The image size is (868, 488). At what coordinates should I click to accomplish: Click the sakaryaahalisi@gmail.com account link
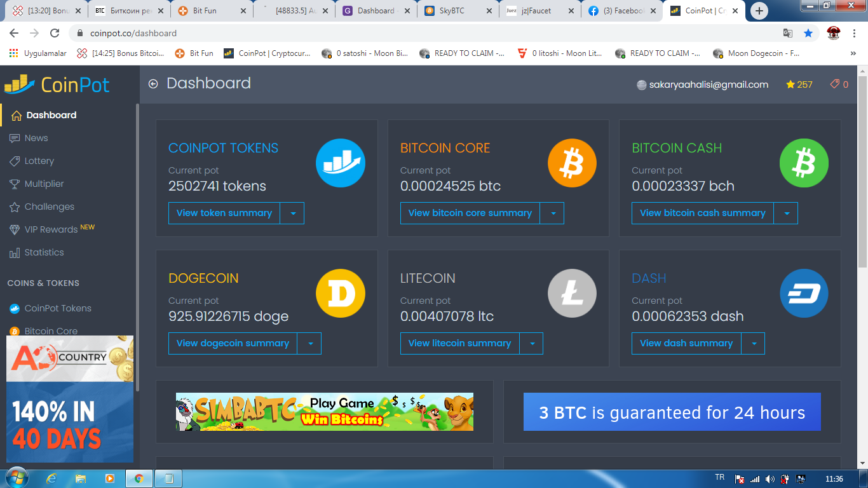point(709,85)
